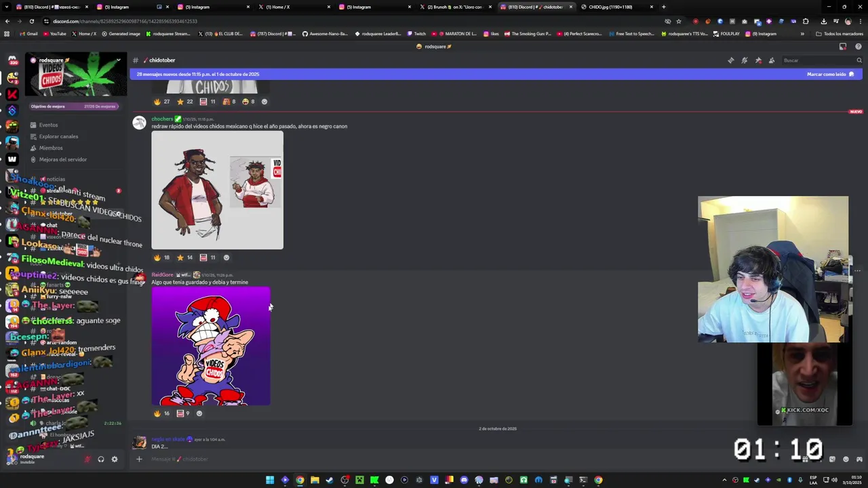Toggle the member list icon
Image resolution: width=868 pixels, height=488 pixels.
(772, 60)
